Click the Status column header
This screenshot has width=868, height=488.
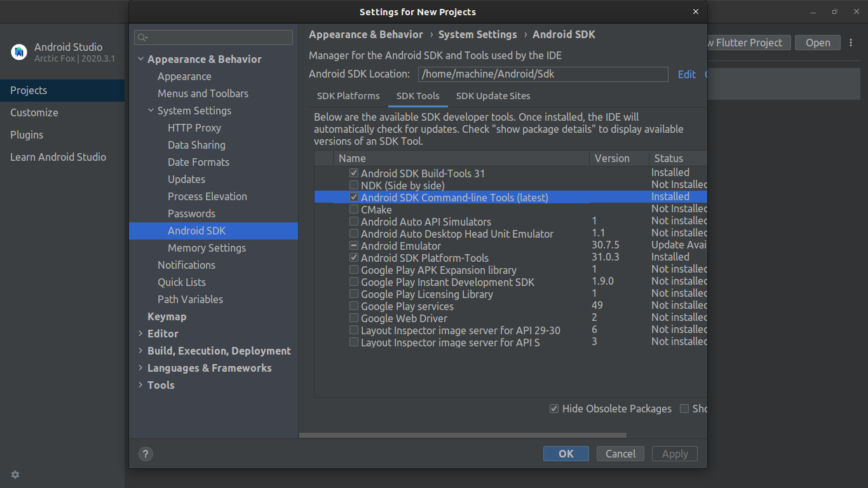pyautogui.click(x=677, y=158)
